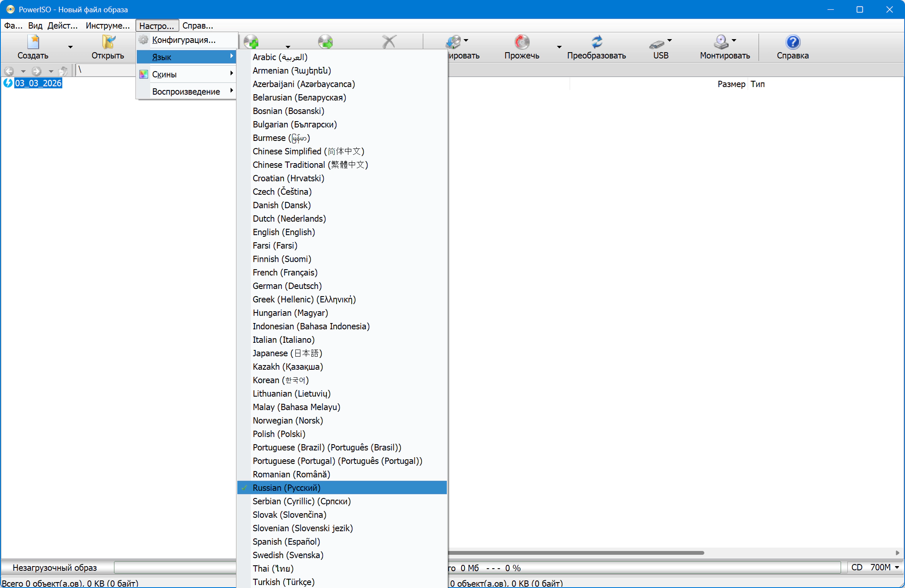This screenshot has width=905, height=588.
Task: Switch language to English (English)
Action: coord(284,232)
